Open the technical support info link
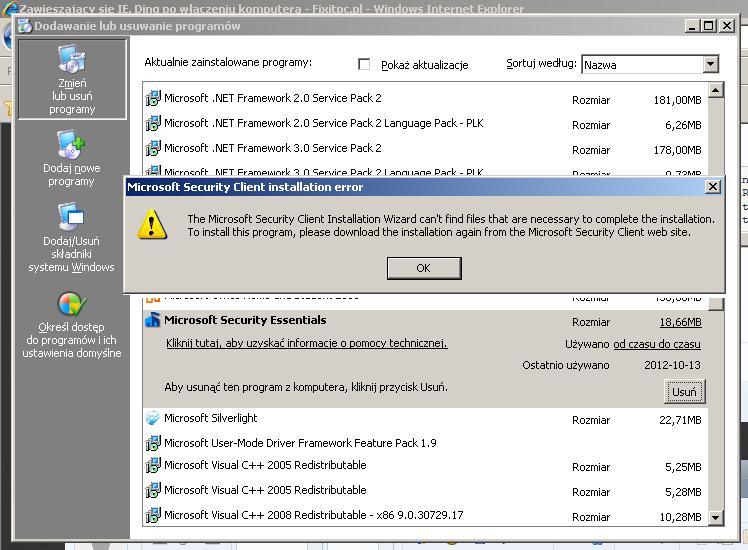 click(x=307, y=343)
